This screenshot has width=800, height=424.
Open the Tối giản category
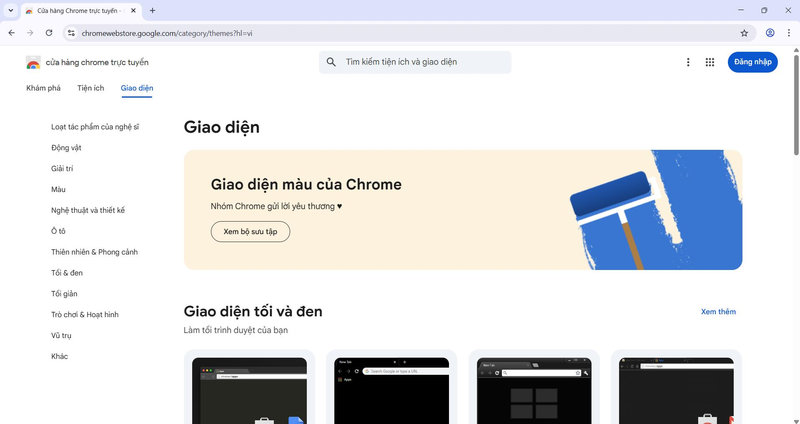(x=64, y=294)
